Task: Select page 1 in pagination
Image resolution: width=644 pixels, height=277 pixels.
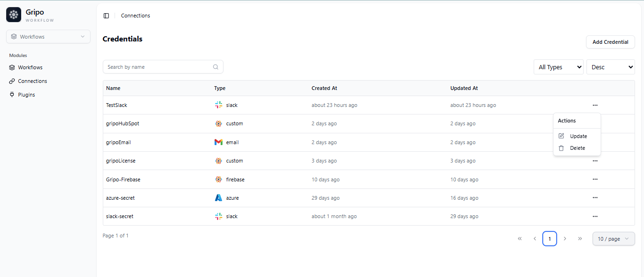Action: click(x=549, y=239)
